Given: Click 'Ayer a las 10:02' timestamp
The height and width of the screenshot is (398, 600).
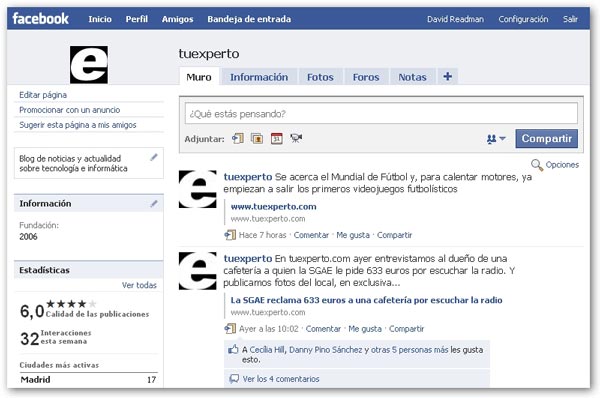Looking at the screenshot, I should [x=269, y=329].
